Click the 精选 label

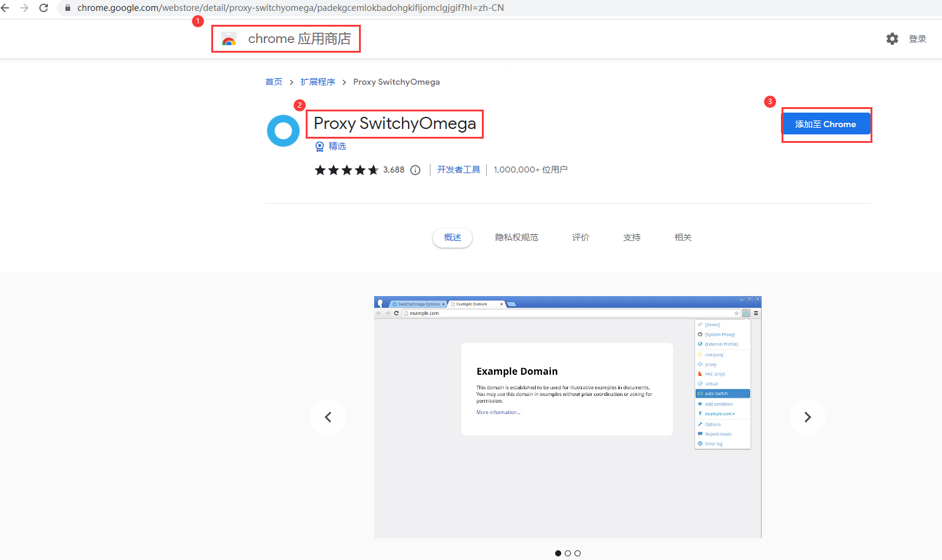[x=337, y=146]
